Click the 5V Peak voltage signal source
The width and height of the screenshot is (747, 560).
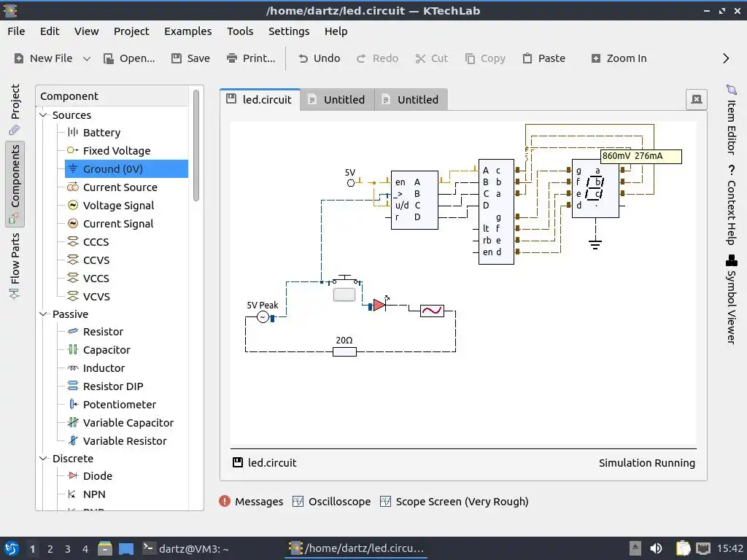[263, 316]
